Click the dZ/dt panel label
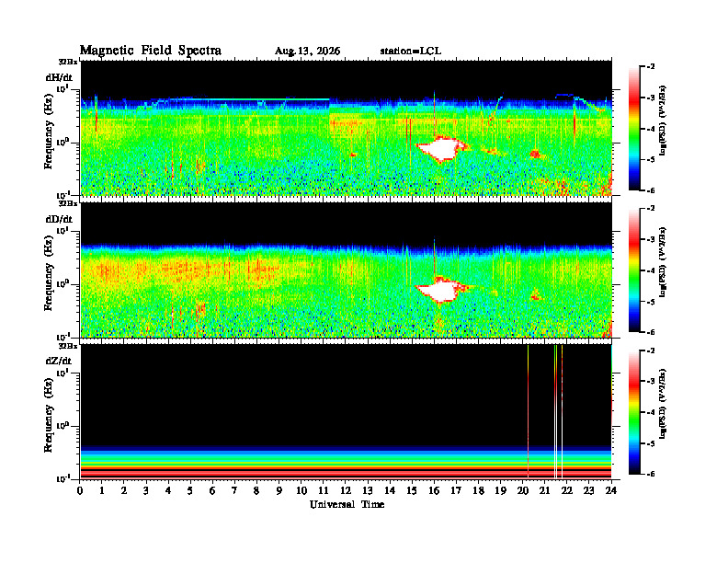The image size is (728, 563). [59, 361]
